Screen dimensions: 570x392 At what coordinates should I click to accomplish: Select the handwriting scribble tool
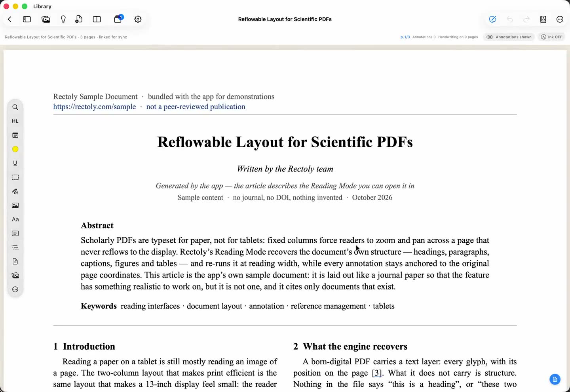[x=15, y=191]
